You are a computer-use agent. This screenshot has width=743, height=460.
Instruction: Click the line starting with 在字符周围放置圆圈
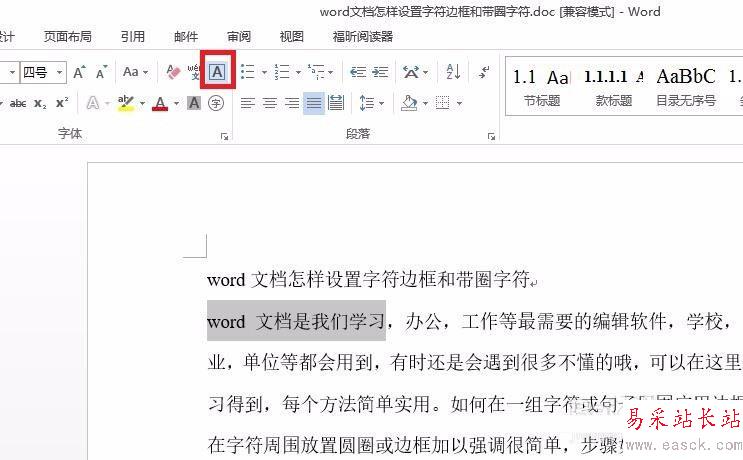(x=417, y=445)
